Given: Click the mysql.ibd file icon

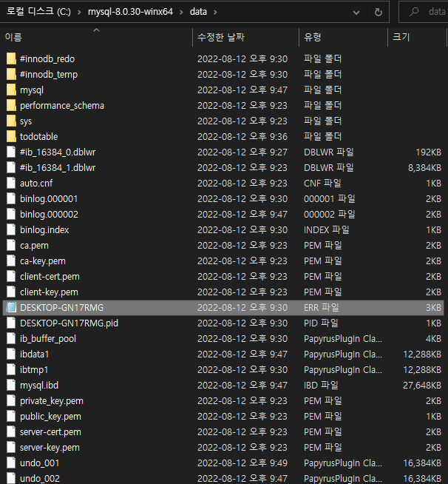Looking at the screenshot, I should pyautogui.click(x=11, y=385).
